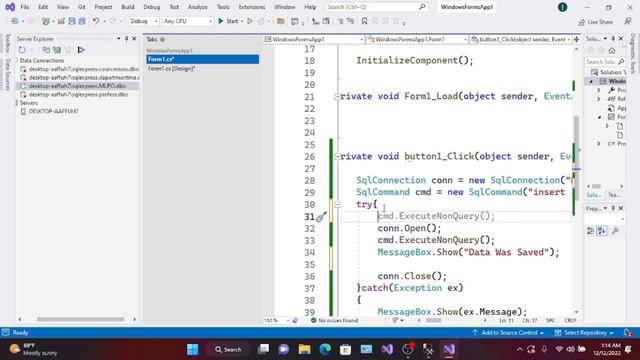Click the Server Explorer horizontal scrollbar

point(80,319)
